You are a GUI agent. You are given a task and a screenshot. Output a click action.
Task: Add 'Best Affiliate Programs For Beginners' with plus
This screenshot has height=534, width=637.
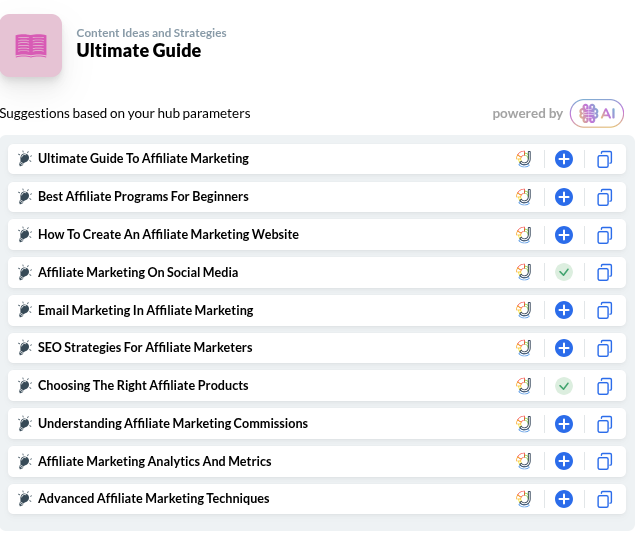coord(564,197)
